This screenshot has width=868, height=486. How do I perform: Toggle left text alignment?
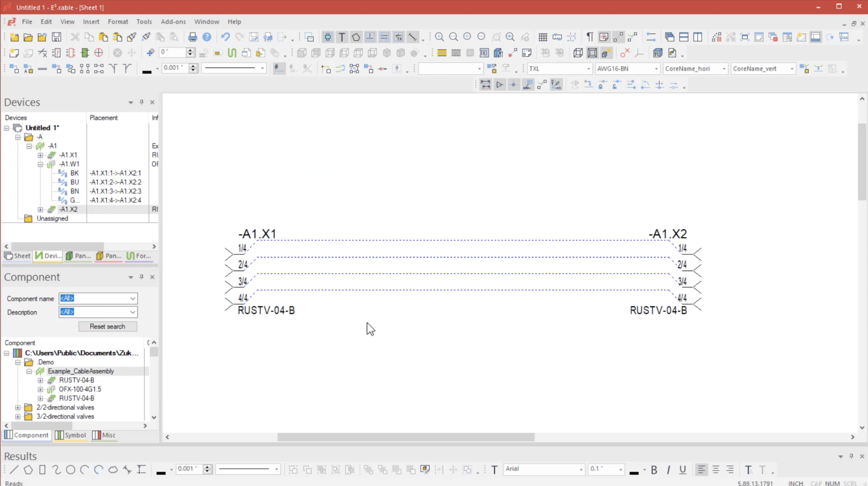701,470
